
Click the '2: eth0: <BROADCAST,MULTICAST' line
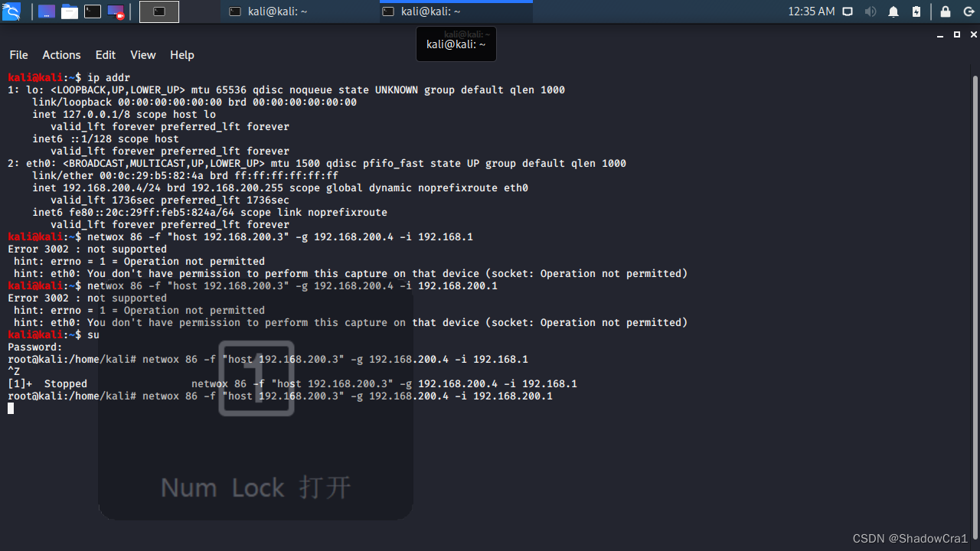pos(317,163)
